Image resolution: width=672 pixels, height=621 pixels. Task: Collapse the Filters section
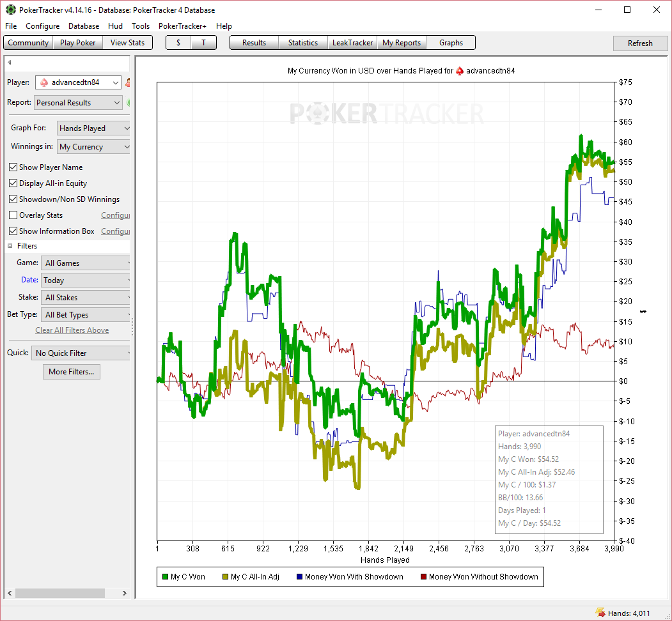tap(10, 246)
